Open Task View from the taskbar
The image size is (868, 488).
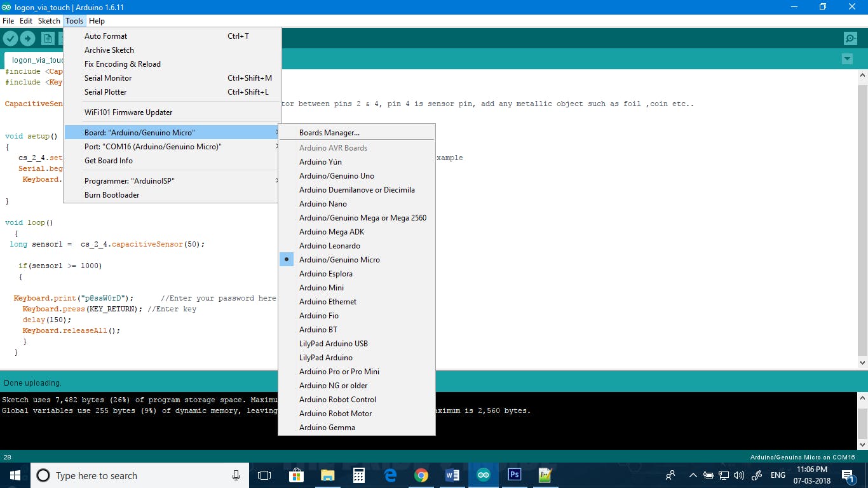(264, 475)
